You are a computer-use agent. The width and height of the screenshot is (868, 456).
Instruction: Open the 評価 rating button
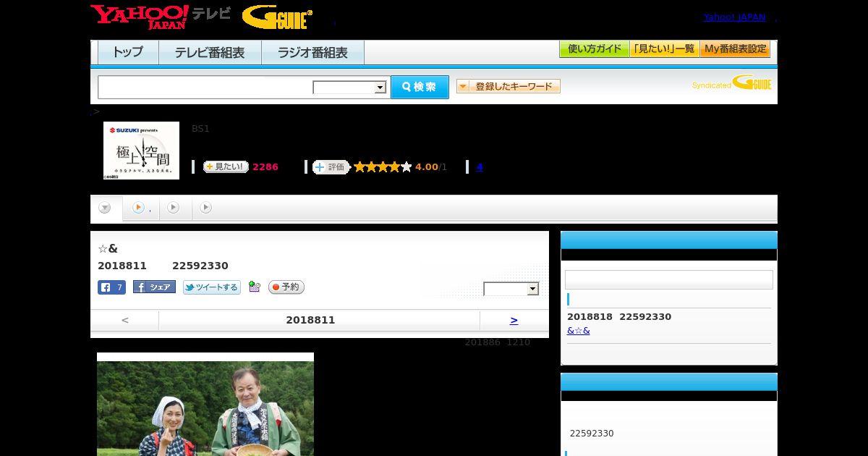pos(331,167)
